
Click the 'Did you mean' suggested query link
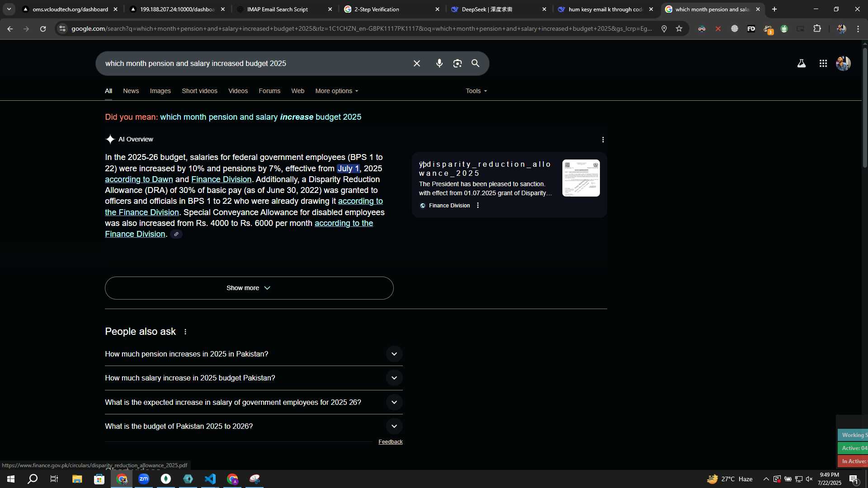[260, 117]
